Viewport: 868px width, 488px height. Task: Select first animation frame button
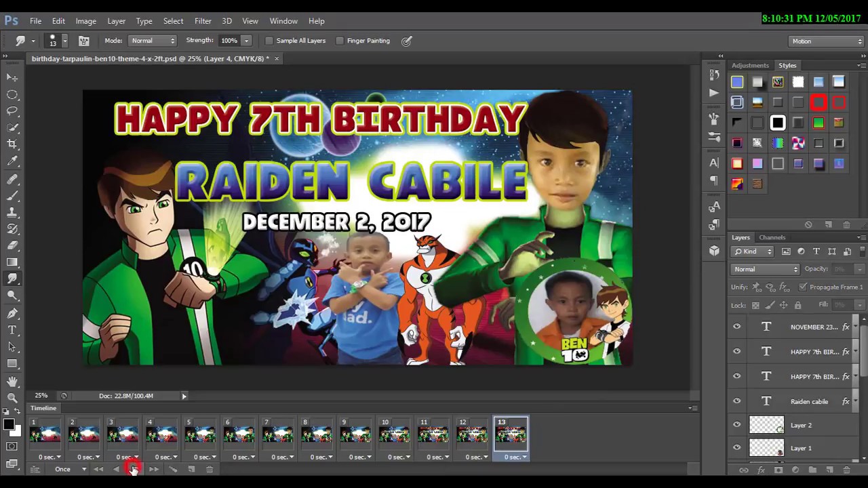pos(98,469)
